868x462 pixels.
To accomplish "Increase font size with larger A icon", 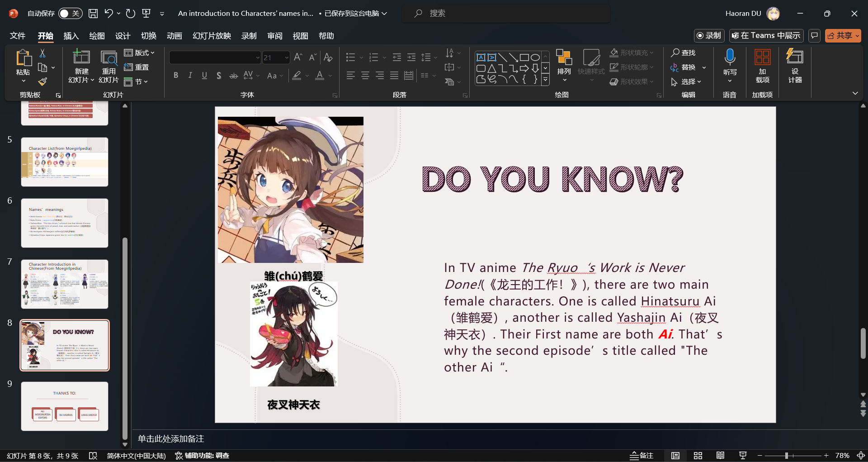I will 298,57.
